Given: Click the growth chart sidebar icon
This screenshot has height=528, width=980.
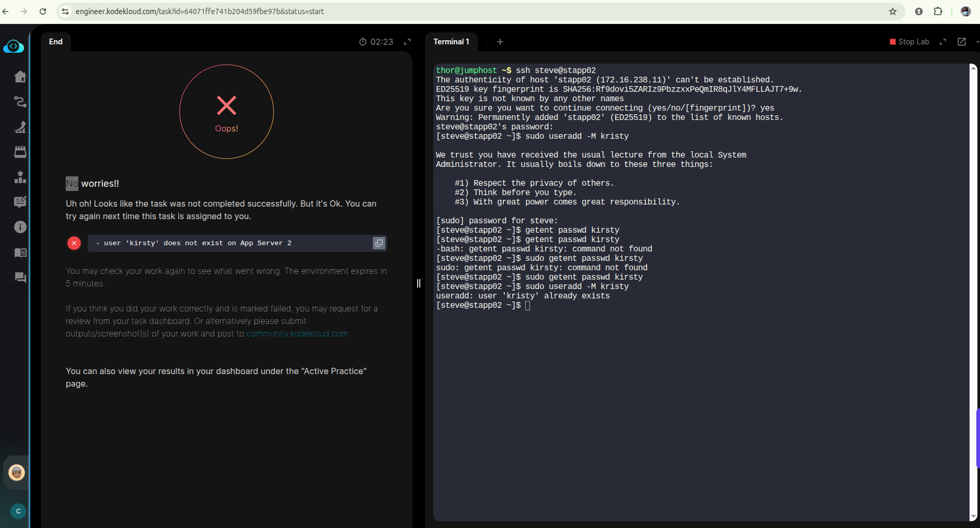Looking at the screenshot, I should click(20, 127).
